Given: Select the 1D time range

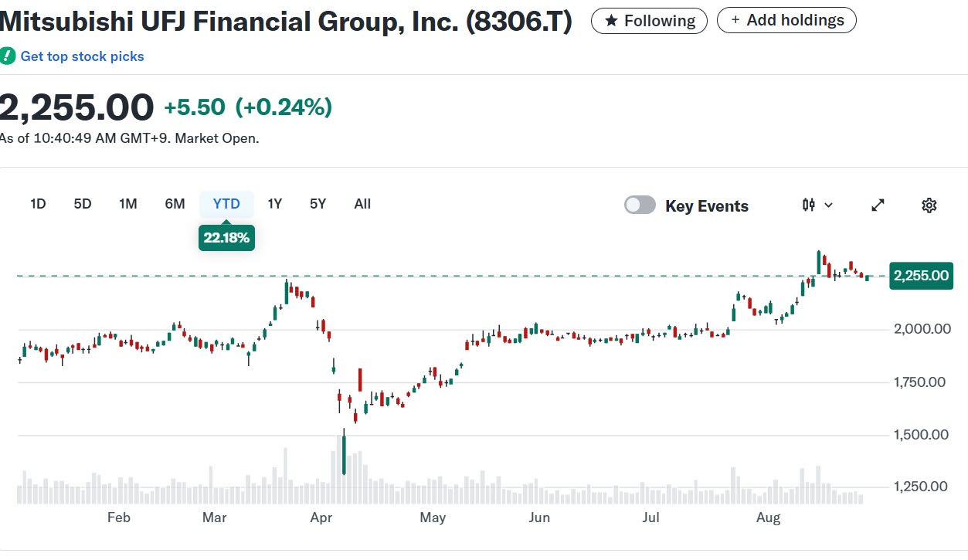Looking at the screenshot, I should 38,204.
